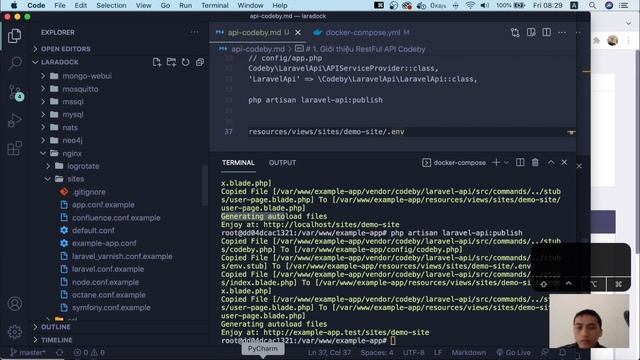Switch to docker-compose.yml editor tab
The height and width of the screenshot is (360, 640).
[362, 33]
